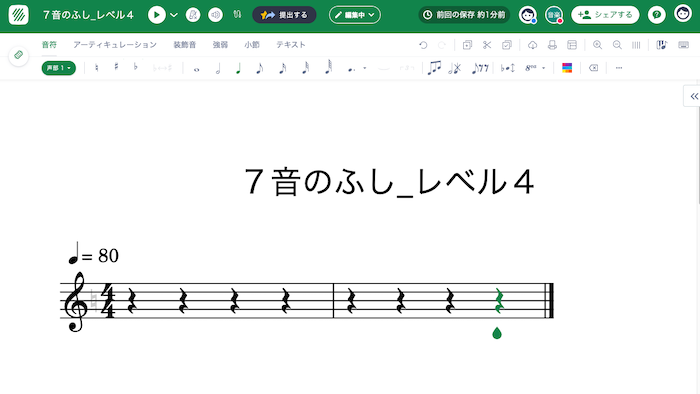Click the scissors cut icon
This screenshot has width=700, height=394.
click(x=487, y=45)
